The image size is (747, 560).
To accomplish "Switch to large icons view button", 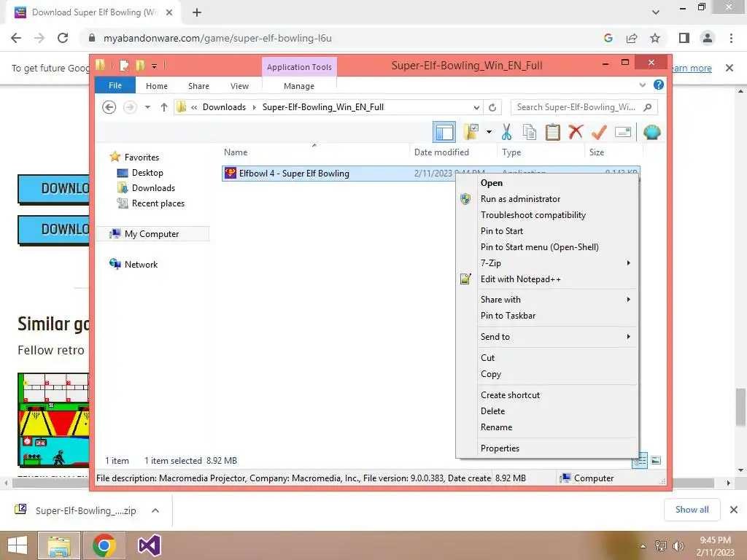I will (x=656, y=460).
